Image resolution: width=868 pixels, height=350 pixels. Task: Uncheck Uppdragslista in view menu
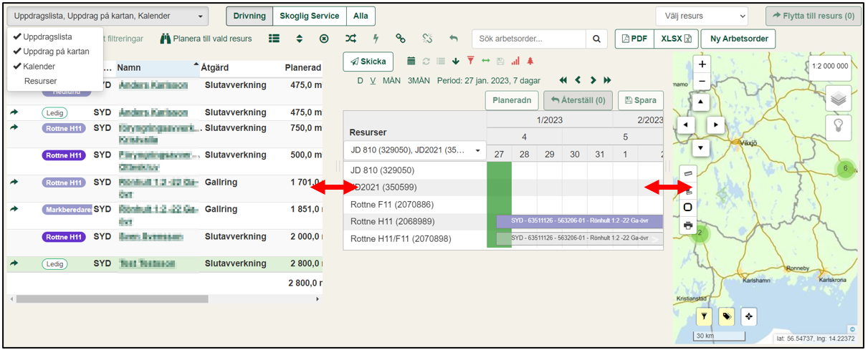(x=47, y=37)
